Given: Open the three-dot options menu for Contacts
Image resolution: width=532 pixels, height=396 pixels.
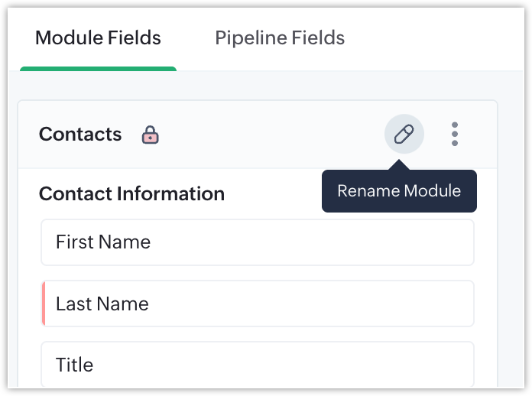Looking at the screenshot, I should (455, 134).
